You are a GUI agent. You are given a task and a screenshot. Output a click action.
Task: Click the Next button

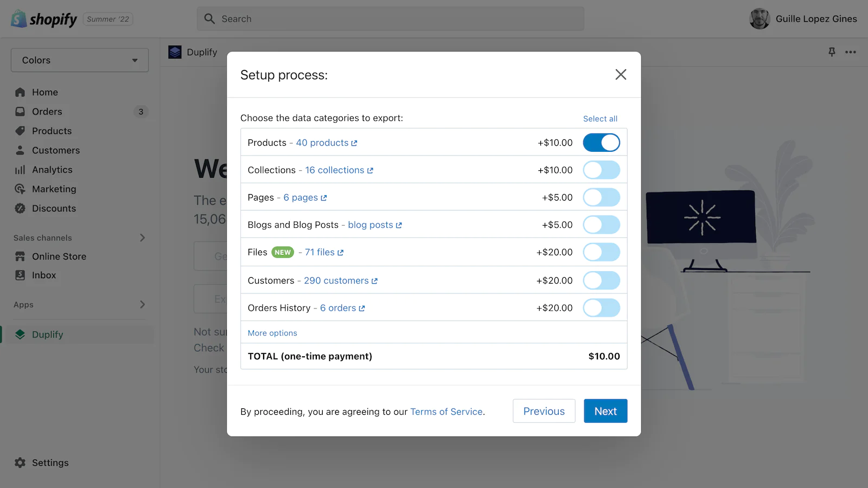(605, 411)
